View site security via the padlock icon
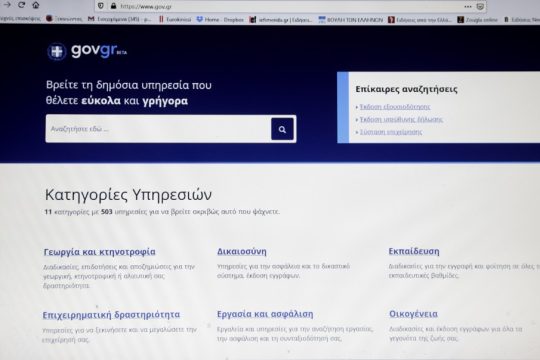This screenshot has width=540, height=360. (x=113, y=6)
